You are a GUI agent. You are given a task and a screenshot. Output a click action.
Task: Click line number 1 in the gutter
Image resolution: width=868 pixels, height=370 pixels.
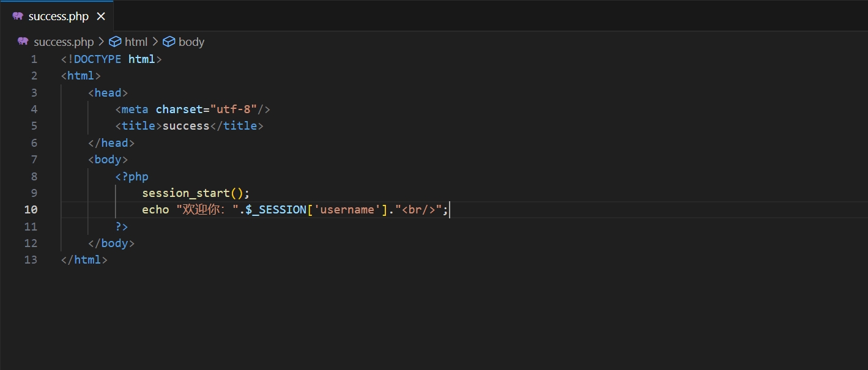point(34,59)
